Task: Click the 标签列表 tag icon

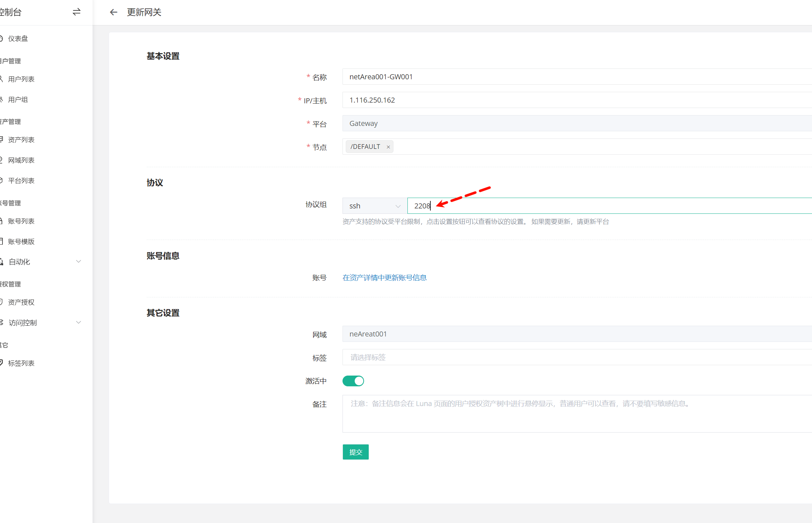Action: (1, 363)
